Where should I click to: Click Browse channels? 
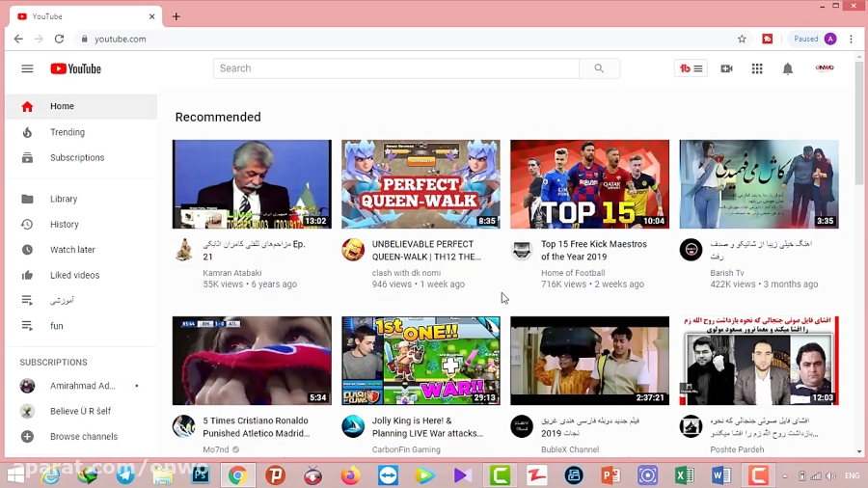pyautogui.click(x=81, y=437)
